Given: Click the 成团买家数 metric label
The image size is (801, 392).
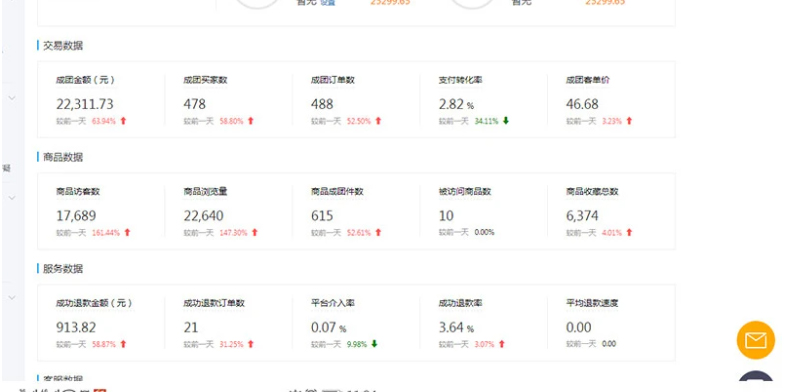Looking at the screenshot, I should click(x=205, y=80).
